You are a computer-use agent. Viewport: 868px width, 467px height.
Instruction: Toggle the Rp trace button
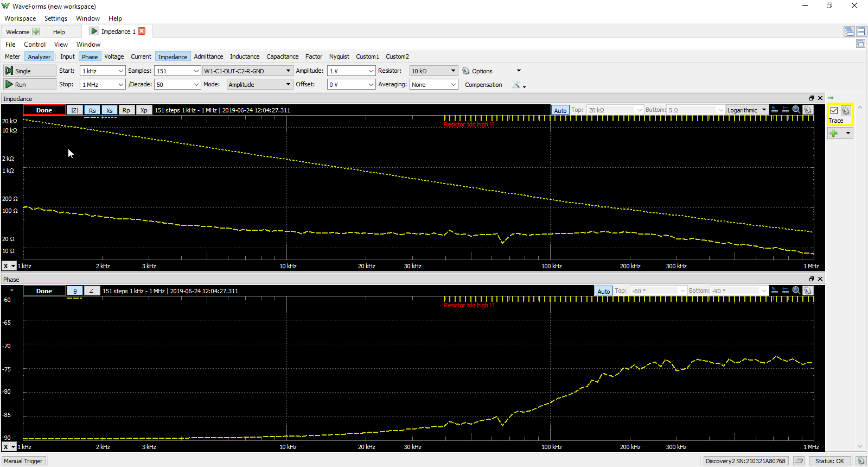[x=126, y=110]
